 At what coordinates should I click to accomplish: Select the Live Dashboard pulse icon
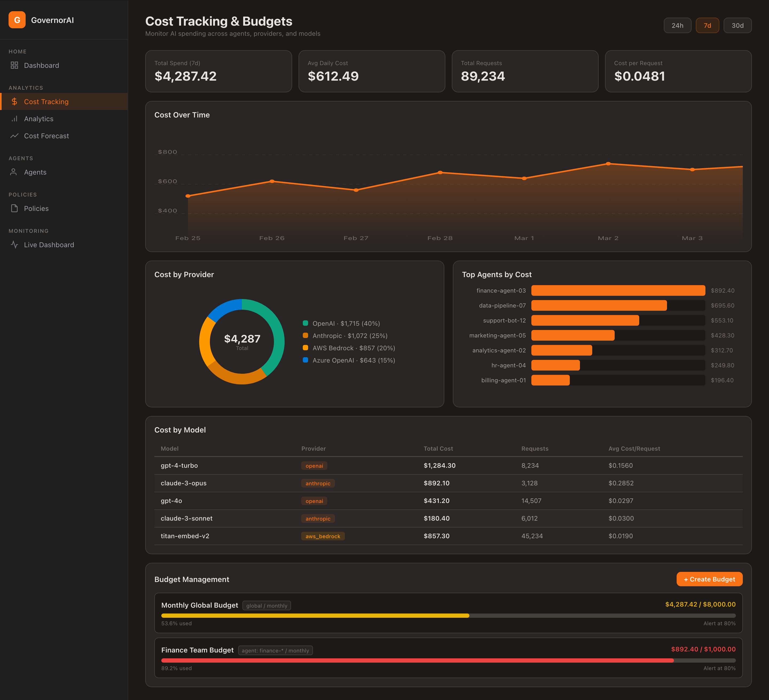(14, 245)
